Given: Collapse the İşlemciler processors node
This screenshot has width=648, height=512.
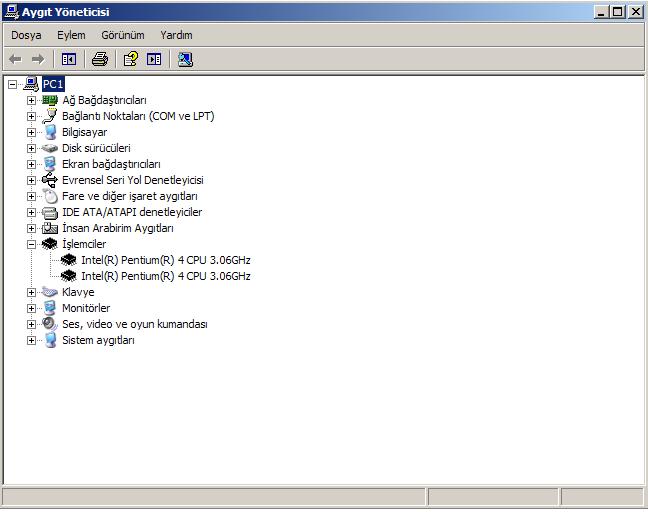Looking at the screenshot, I should [x=31, y=244].
